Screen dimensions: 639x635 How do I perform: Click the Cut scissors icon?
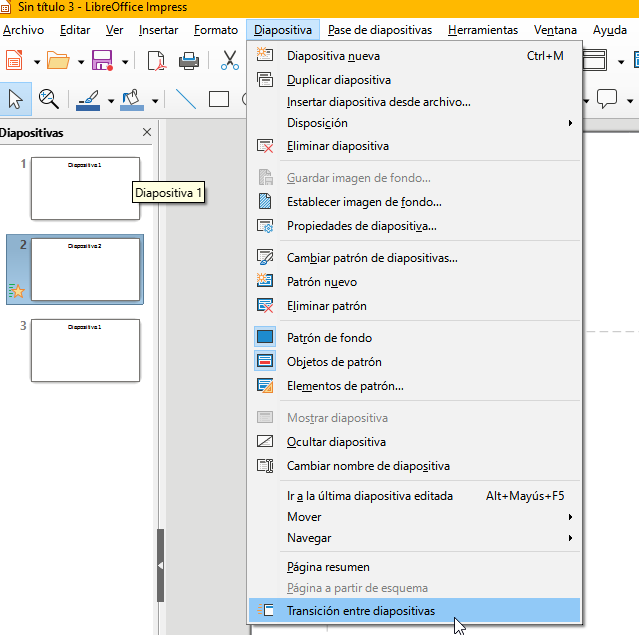click(x=230, y=61)
